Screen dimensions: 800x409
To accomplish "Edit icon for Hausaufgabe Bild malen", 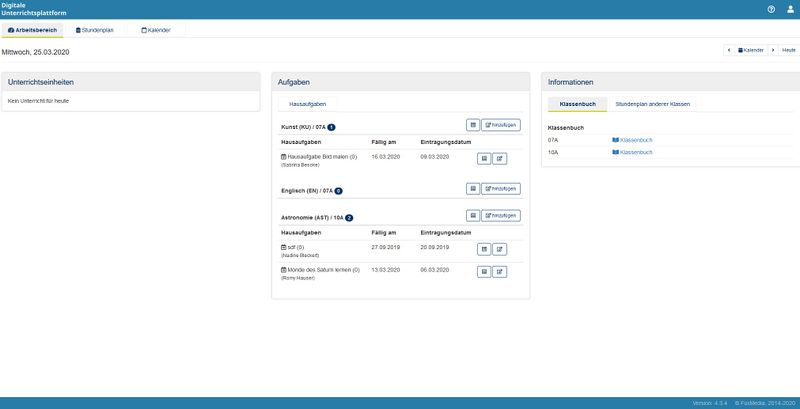I will click(x=500, y=159).
